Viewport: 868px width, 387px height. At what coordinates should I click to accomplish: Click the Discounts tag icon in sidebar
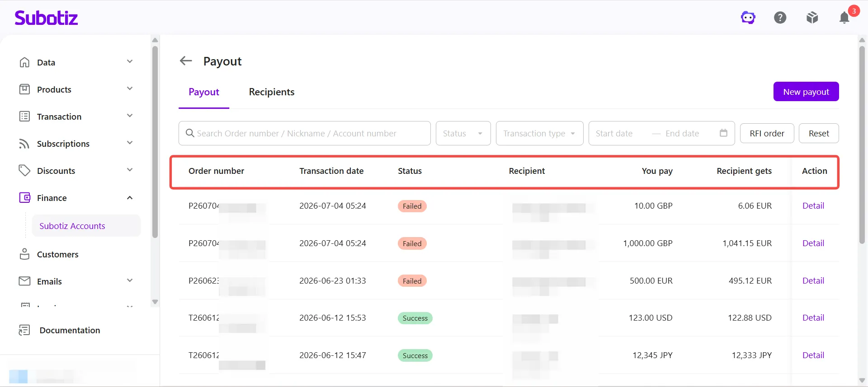pos(24,171)
